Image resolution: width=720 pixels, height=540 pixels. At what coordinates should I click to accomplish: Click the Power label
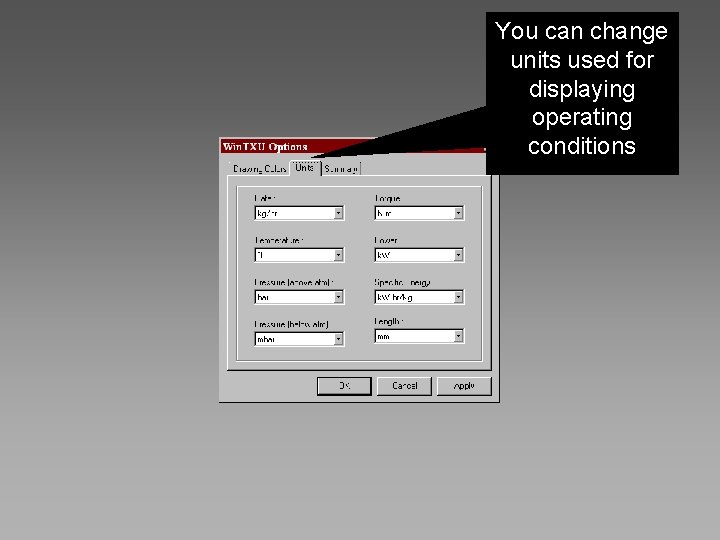tap(386, 240)
